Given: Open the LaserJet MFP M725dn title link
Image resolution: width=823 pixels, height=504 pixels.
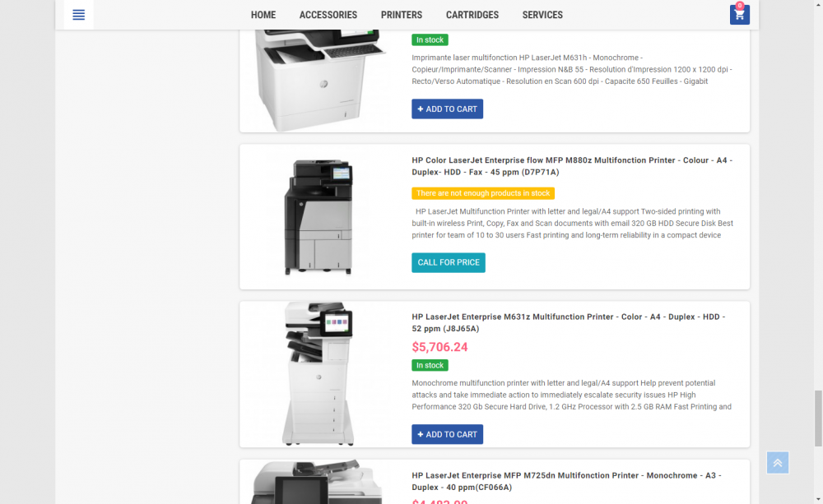Looking at the screenshot, I should click(x=566, y=482).
